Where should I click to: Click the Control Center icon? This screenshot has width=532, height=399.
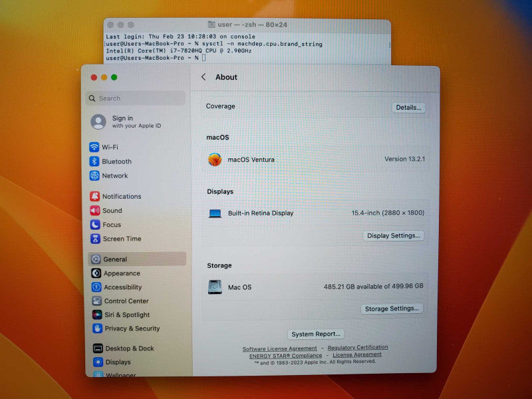click(96, 301)
